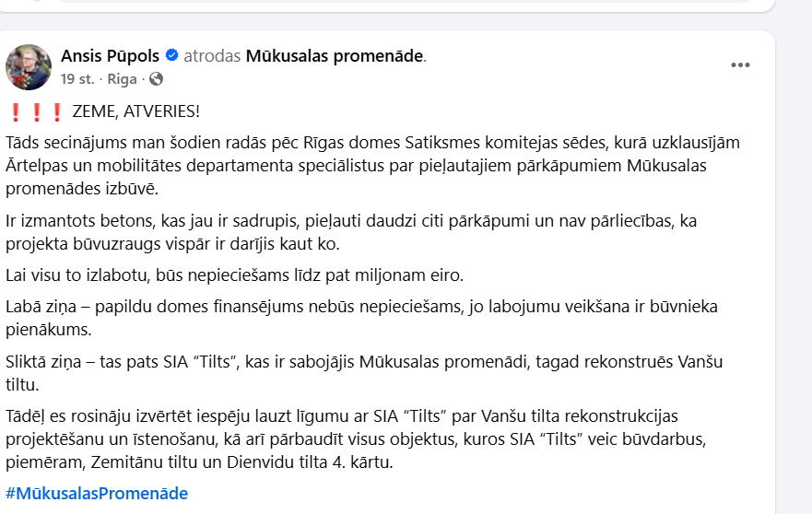Open the post options three-dot menu
The image size is (812, 514).
pos(740,65)
